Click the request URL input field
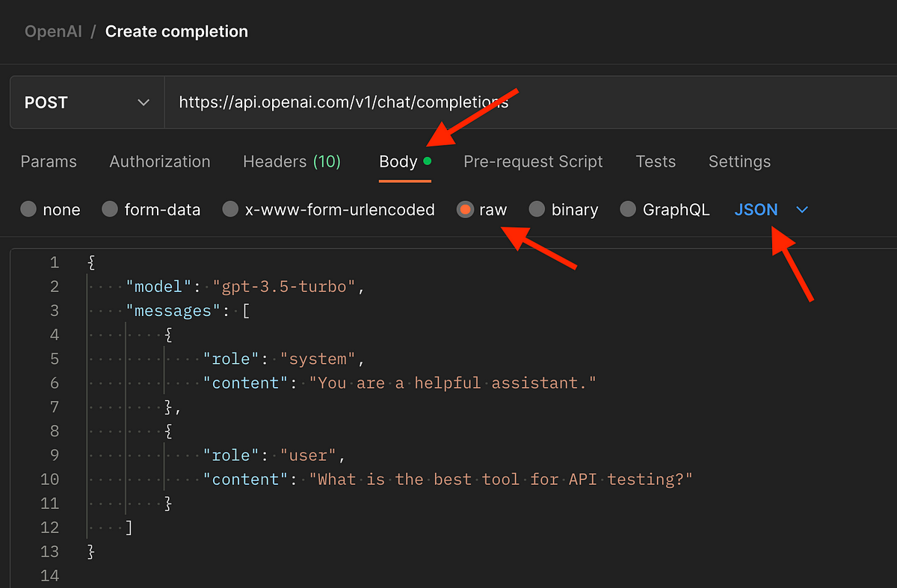The image size is (897, 588). pyautogui.click(x=531, y=102)
